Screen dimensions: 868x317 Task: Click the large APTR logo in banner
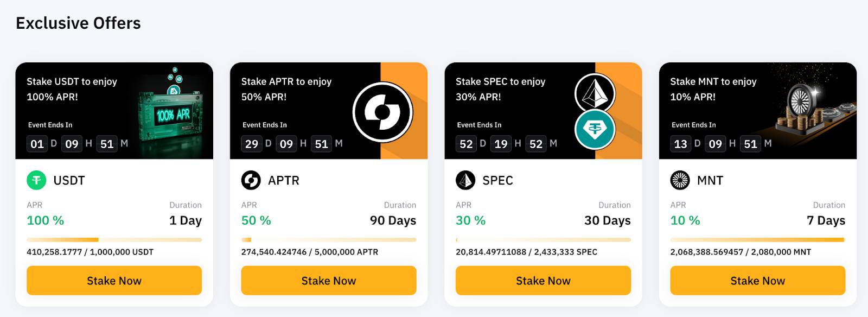point(382,112)
